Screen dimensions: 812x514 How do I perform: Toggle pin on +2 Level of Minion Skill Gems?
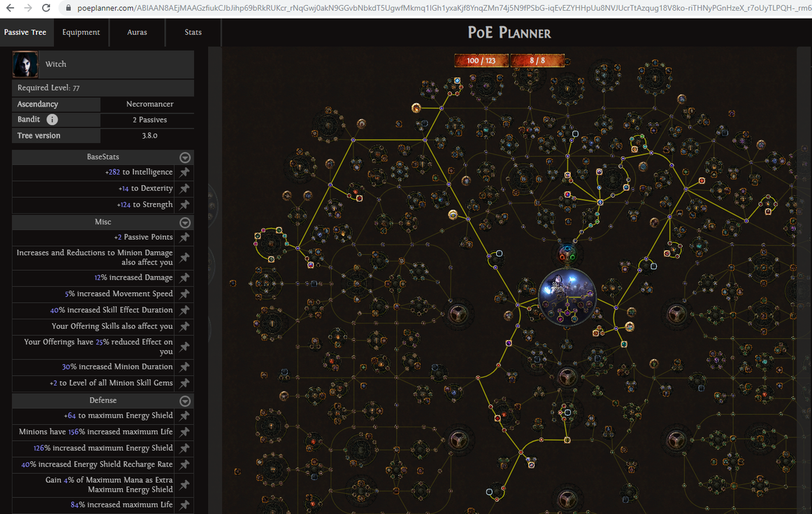pyautogui.click(x=184, y=383)
